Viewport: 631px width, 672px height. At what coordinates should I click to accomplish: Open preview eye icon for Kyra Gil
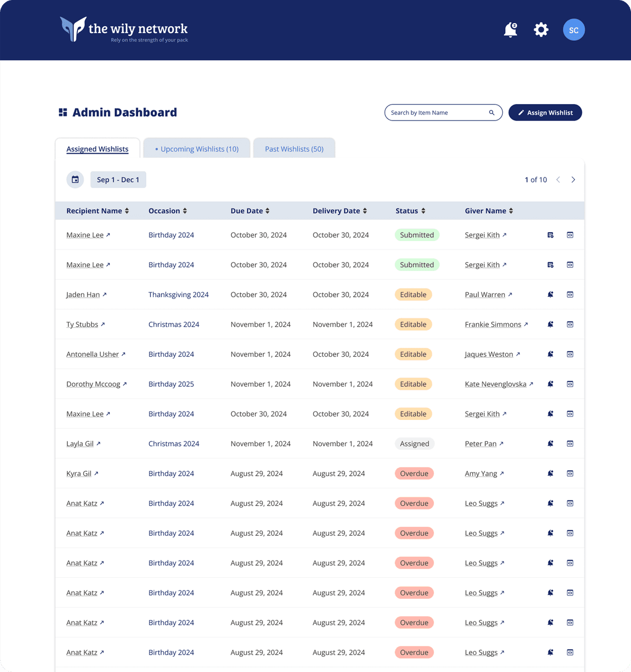[x=570, y=474]
